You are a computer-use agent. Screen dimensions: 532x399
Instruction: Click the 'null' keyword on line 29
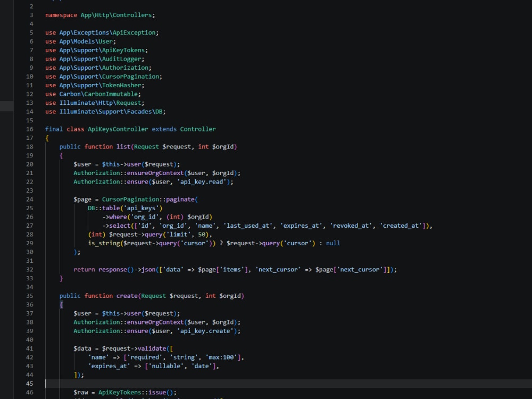click(x=333, y=243)
